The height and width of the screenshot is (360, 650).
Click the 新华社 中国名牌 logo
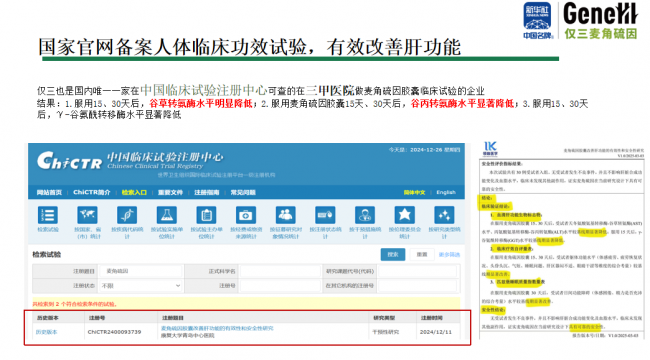click(538, 21)
